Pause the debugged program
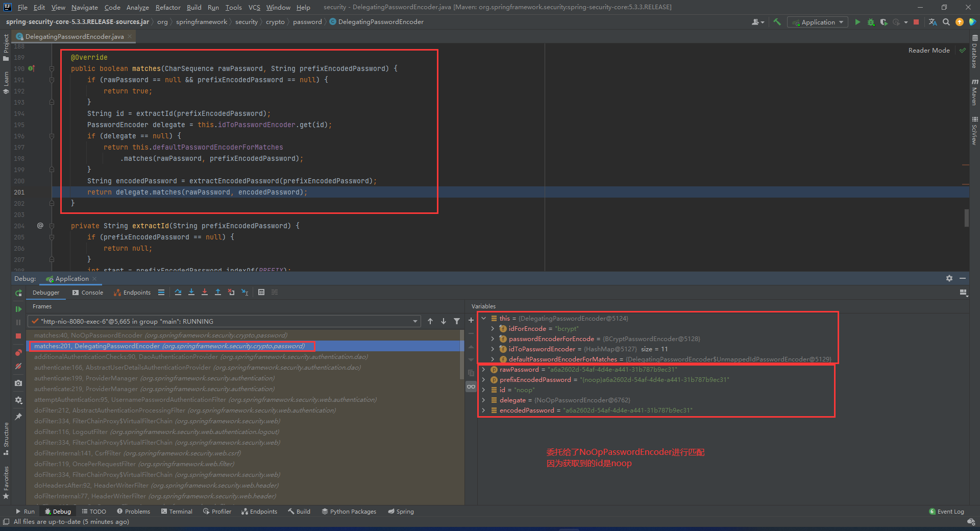Viewport: 980px width, 531px height. coord(18,322)
